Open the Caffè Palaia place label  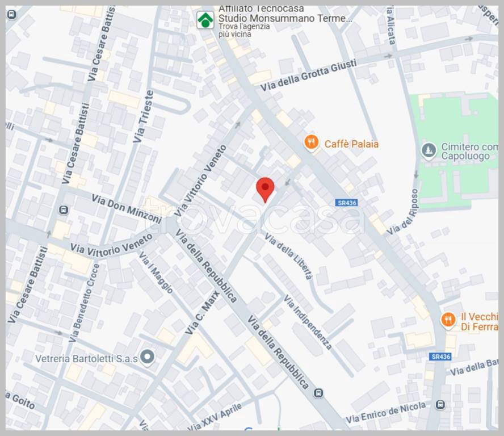pos(351,144)
